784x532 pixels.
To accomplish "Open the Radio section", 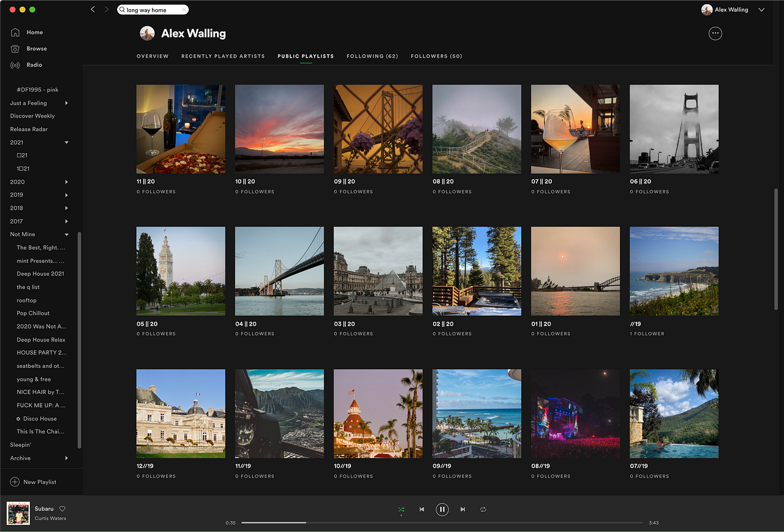I will [34, 65].
